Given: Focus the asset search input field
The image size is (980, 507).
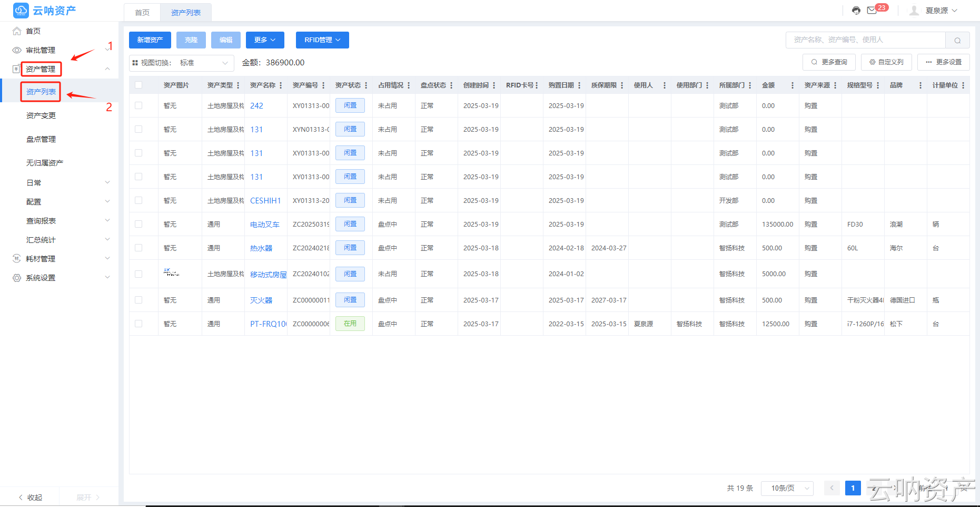Looking at the screenshot, I should tap(866, 40).
